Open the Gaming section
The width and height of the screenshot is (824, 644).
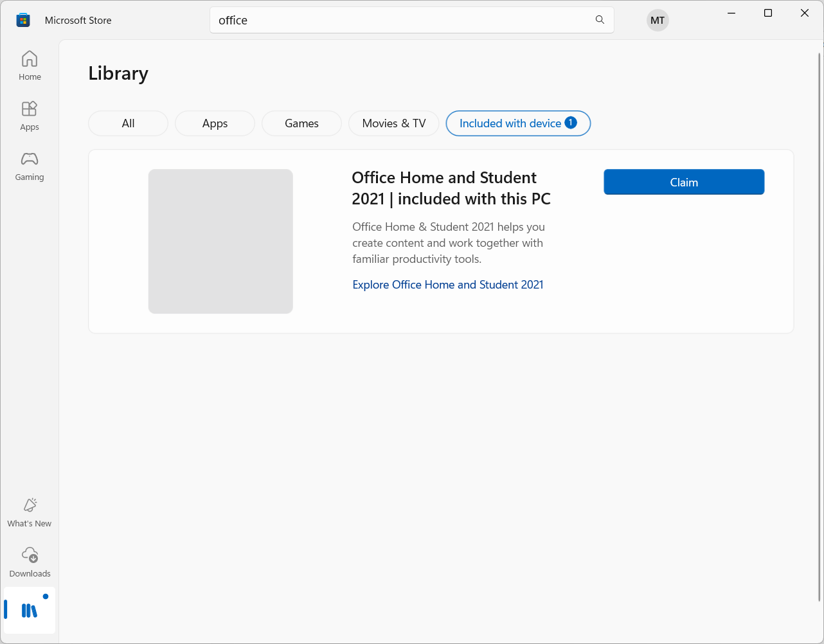point(30,166)
